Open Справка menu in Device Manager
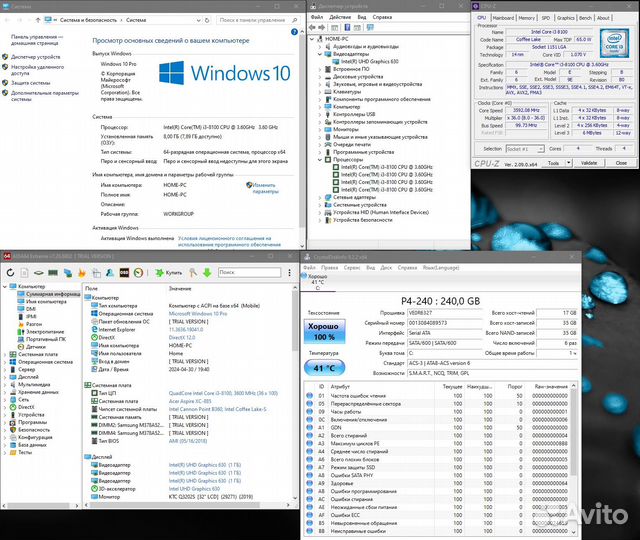Viewport: 640px width, 540px height. [382, 17]
